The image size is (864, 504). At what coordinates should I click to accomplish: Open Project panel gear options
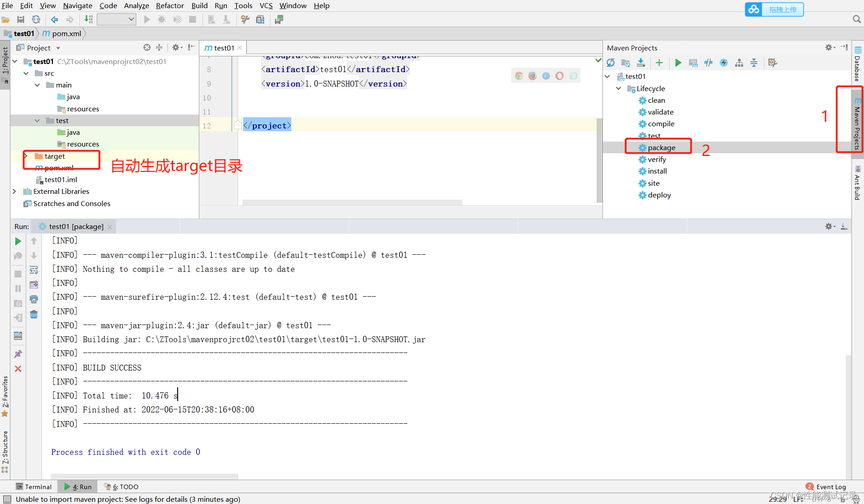(176, 47)
